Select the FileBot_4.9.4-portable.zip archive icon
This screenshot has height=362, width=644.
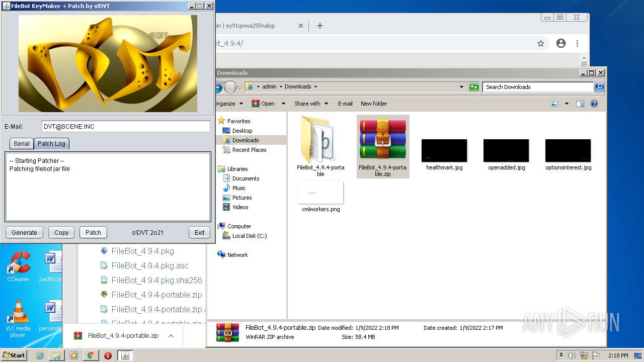(x=382, y=146)
